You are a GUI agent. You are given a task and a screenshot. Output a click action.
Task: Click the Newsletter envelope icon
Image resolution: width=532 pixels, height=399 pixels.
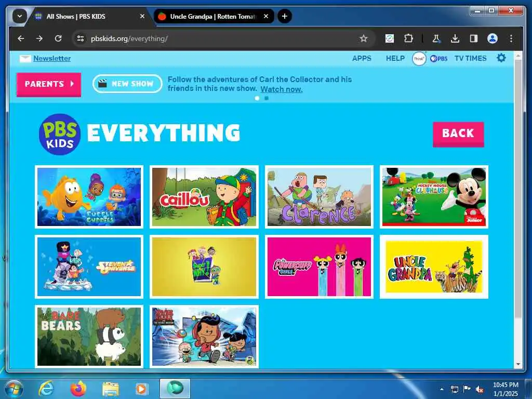(25, 58)
